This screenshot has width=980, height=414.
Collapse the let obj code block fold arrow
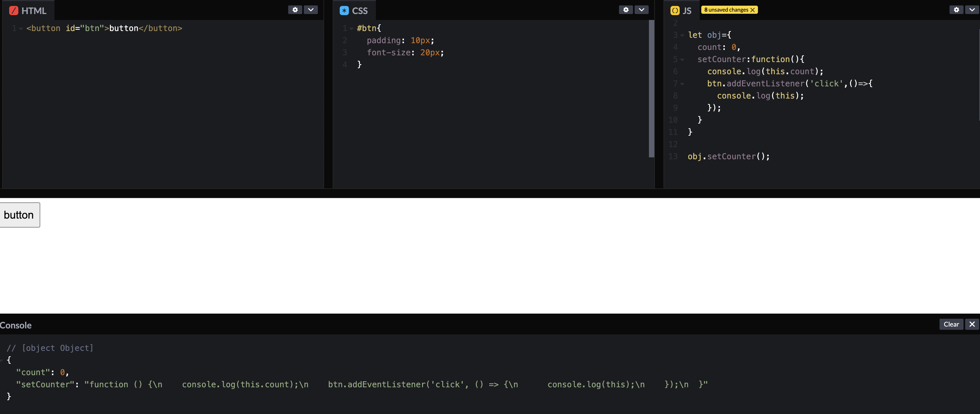pyautogui.click(x=682, y=35)
